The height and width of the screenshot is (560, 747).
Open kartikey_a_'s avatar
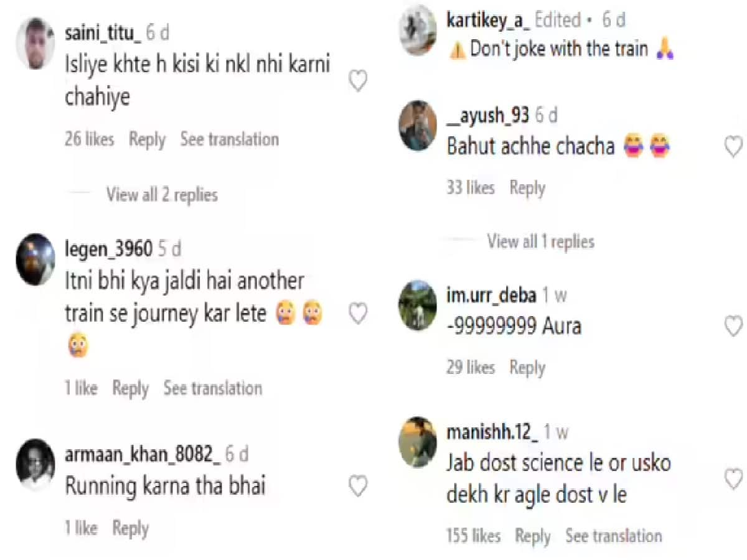tap(418, 30)
